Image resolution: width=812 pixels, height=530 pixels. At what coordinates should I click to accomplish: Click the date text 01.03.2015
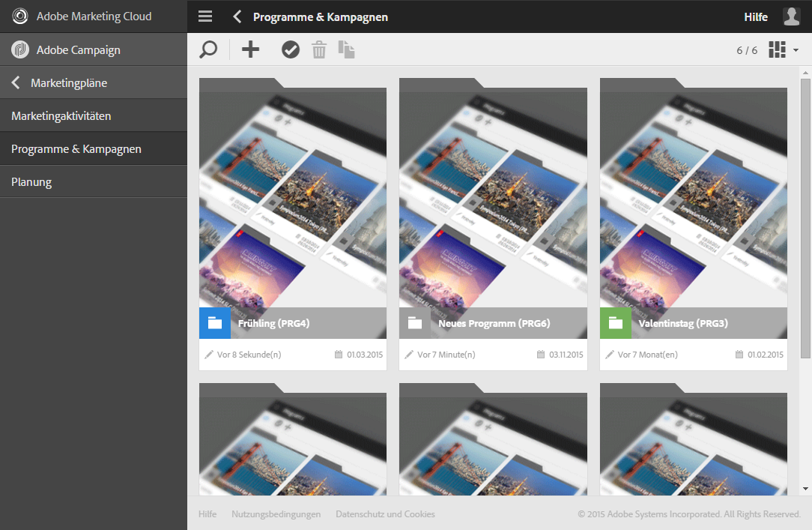coord(365,355)
